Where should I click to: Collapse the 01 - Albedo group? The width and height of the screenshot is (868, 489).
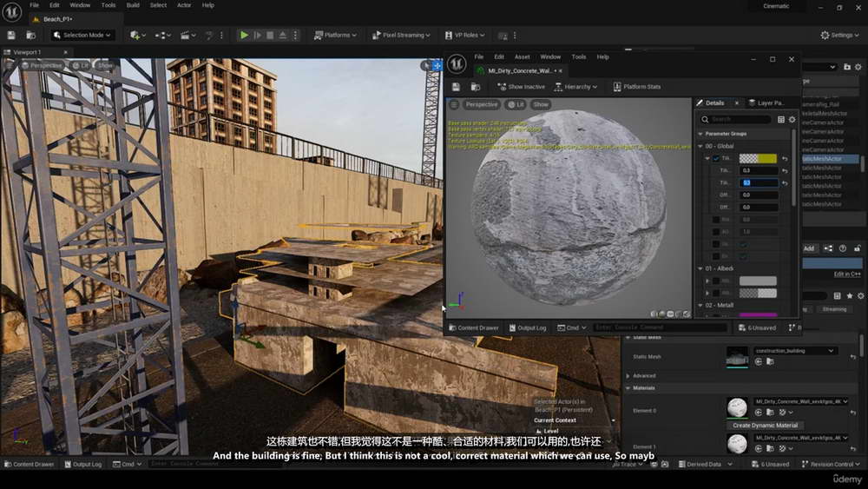pyautogui.click(x=700, y=268)
